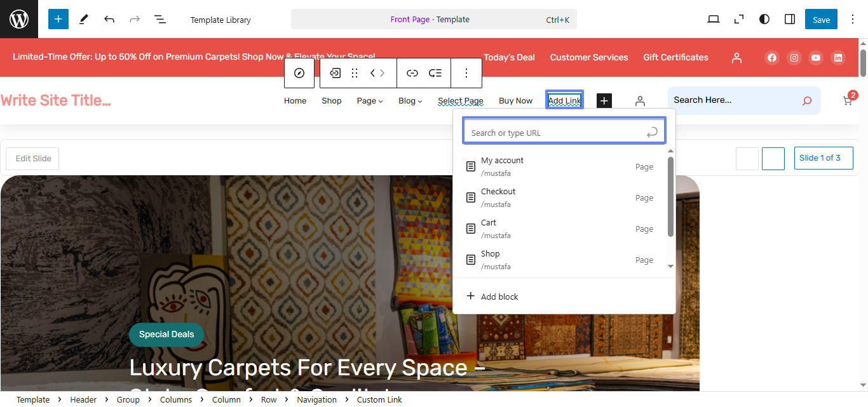The width and height of the screenshot is (868, 407).
Task: Open the Facebook social icon
Action: pos(772,58)
